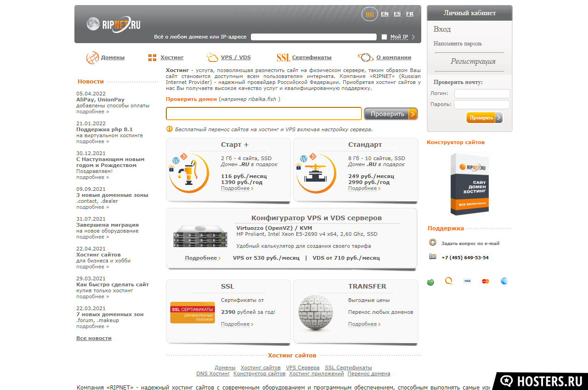Click the SSL icon beside Сертификаты

click(283, 58)
